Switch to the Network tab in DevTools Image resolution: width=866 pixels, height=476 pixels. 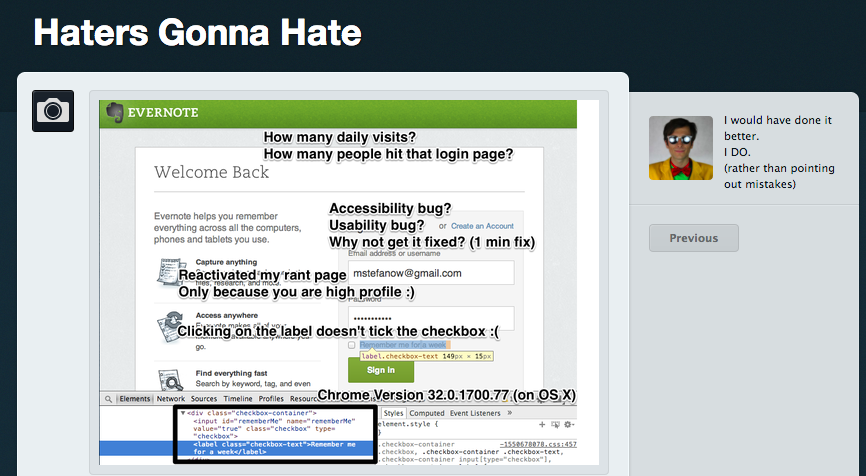(x=171, y=399)
